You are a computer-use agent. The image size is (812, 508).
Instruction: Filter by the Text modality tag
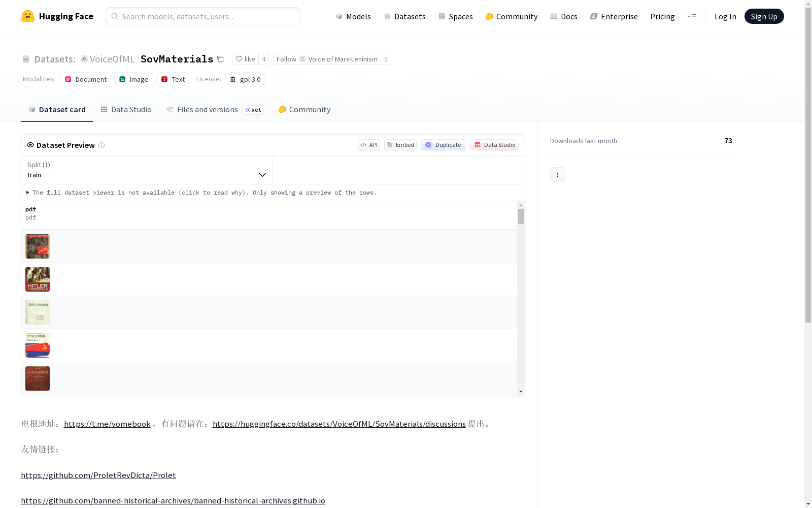click(x=173, y=79)
